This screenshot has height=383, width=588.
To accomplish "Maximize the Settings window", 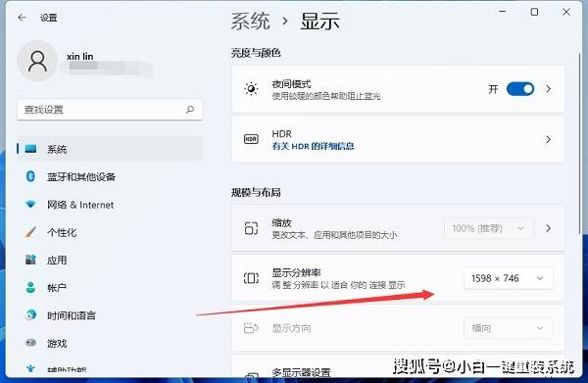I will click(534, 12).
